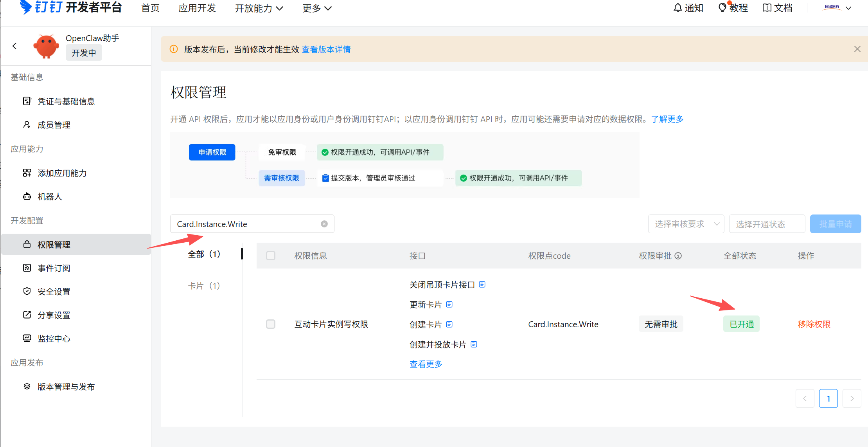Open the docs book icon

[x=767, y=8]
